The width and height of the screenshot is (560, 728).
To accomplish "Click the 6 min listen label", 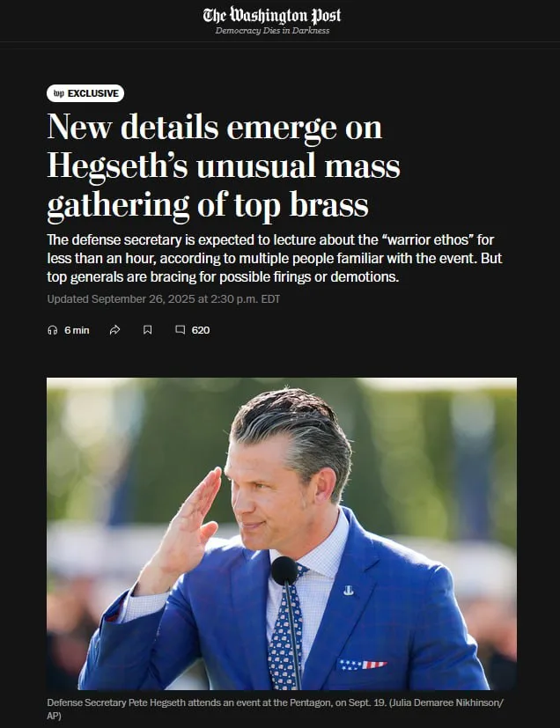I will [x=77, y=330].
